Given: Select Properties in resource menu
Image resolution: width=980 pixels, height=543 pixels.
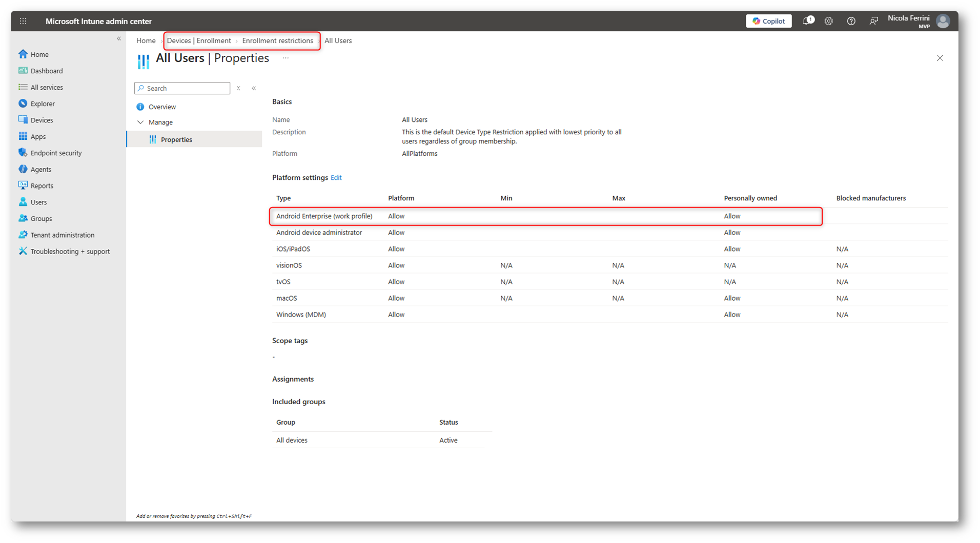Looking at the screenshot, I should coord(194,139).
